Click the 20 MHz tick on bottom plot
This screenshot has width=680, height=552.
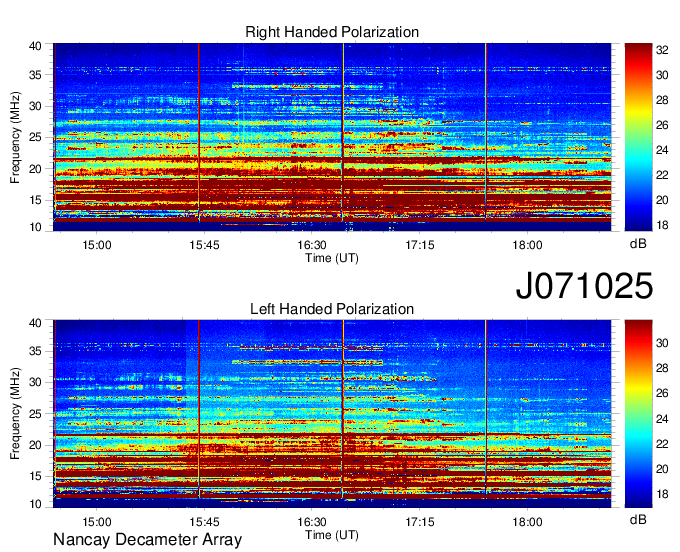coord(36,445)
